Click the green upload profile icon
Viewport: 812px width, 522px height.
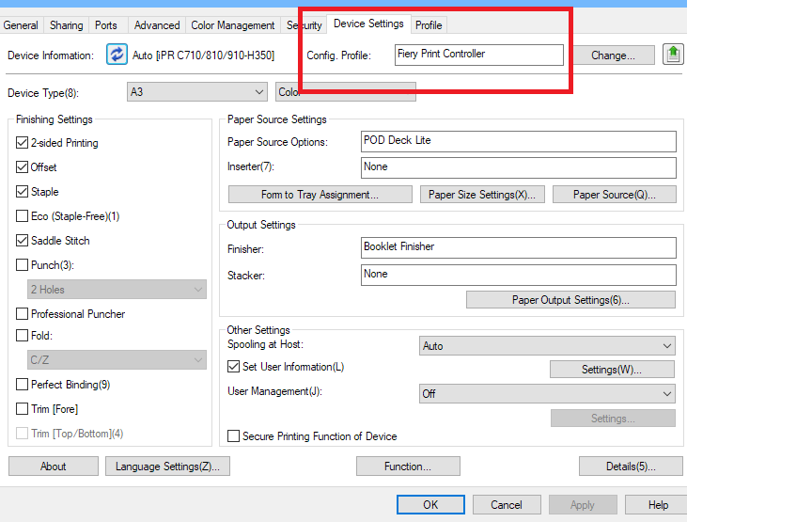pyautogui.click(x=672, y=55)
